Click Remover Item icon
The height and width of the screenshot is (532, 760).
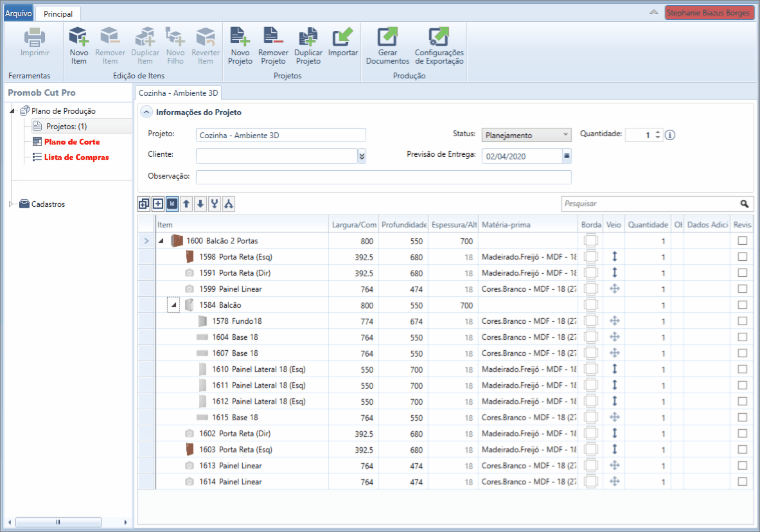coord(110,37)
